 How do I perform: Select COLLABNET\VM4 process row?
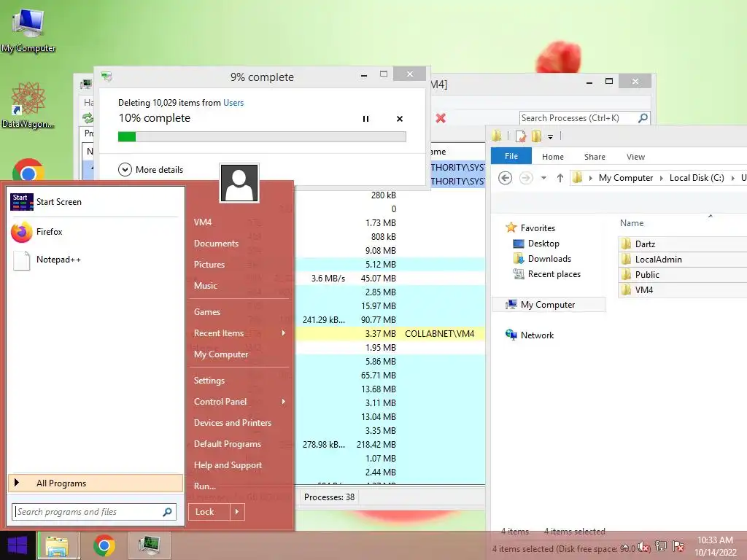[x=390, y=334]
